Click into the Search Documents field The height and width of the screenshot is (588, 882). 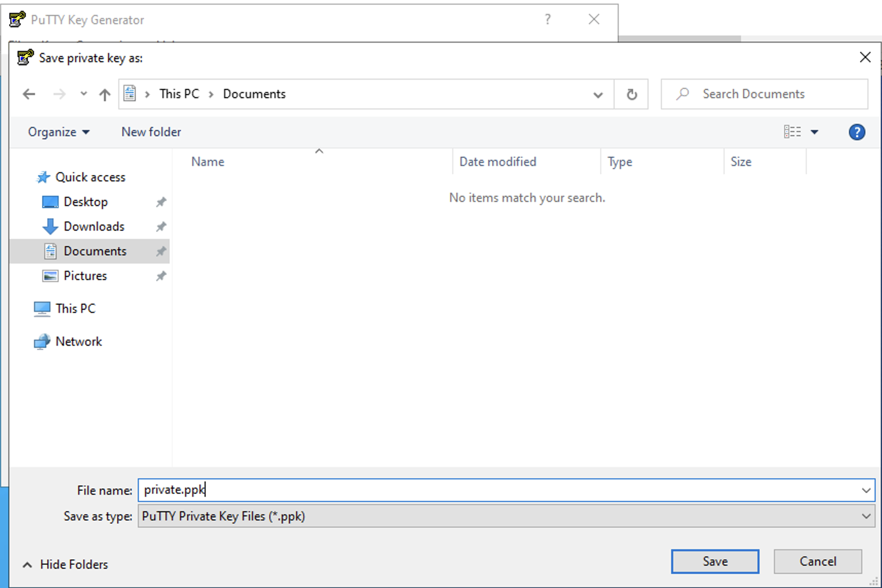pyautogui.click(x=764, y=94)
